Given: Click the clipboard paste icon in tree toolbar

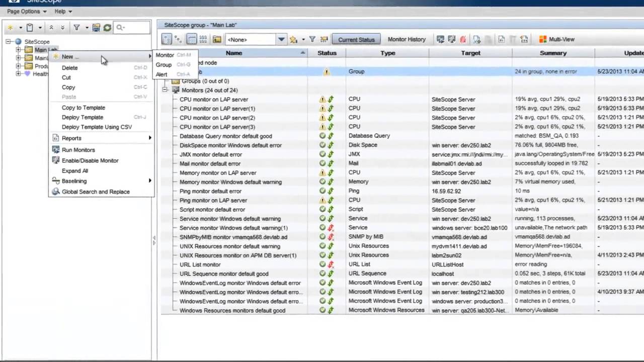Looking at the screenshot, I should pyautogui.click(x=30, y=28).
